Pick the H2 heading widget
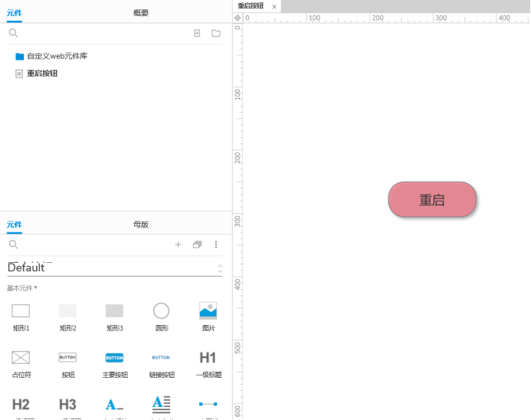Screen dimensions: 531x420 (x=21, y=406)
